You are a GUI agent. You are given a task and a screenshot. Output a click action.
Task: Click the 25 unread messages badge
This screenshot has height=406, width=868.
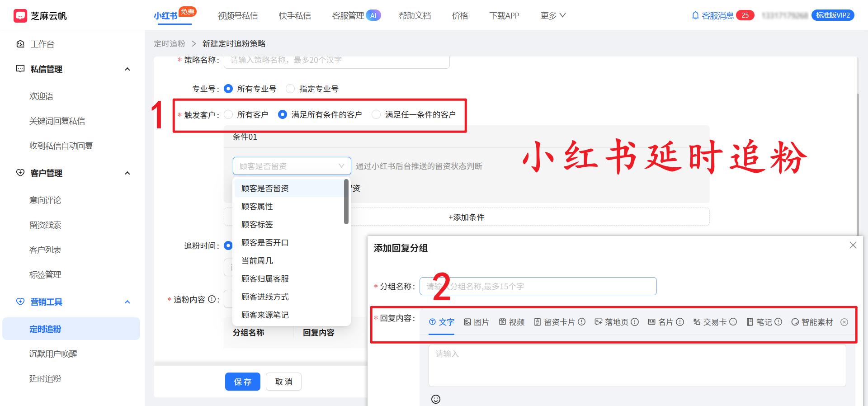click(745, 15)
